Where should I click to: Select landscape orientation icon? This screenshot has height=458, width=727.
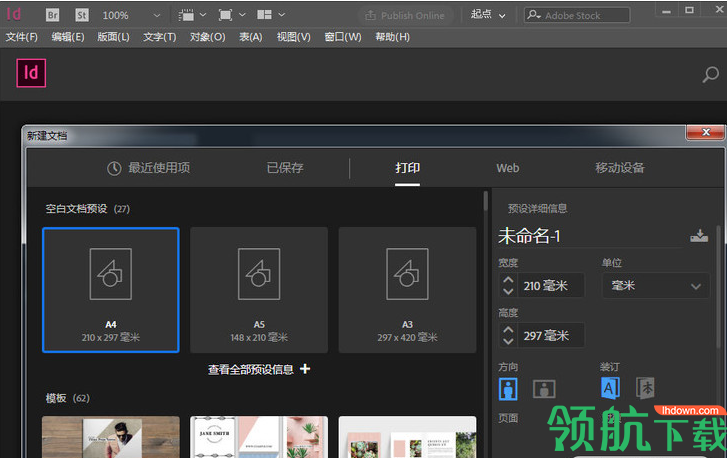(544, 388)
